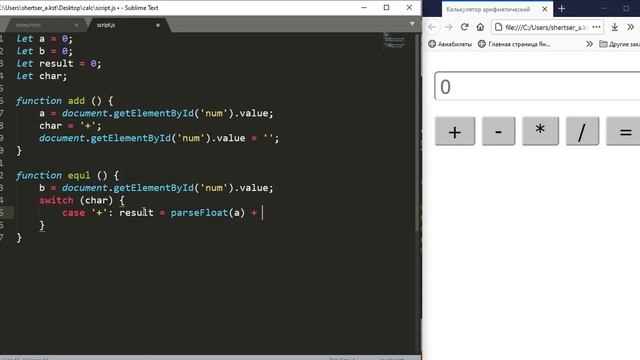
Task: Open page actions three-dot menu in address bar
Action: pos(596,27)
